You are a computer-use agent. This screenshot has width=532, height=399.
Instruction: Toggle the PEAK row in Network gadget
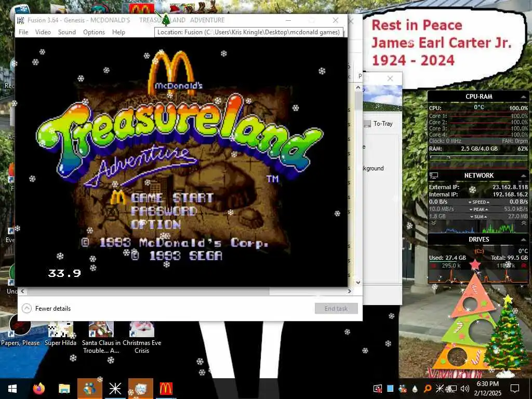click(478, 209)
